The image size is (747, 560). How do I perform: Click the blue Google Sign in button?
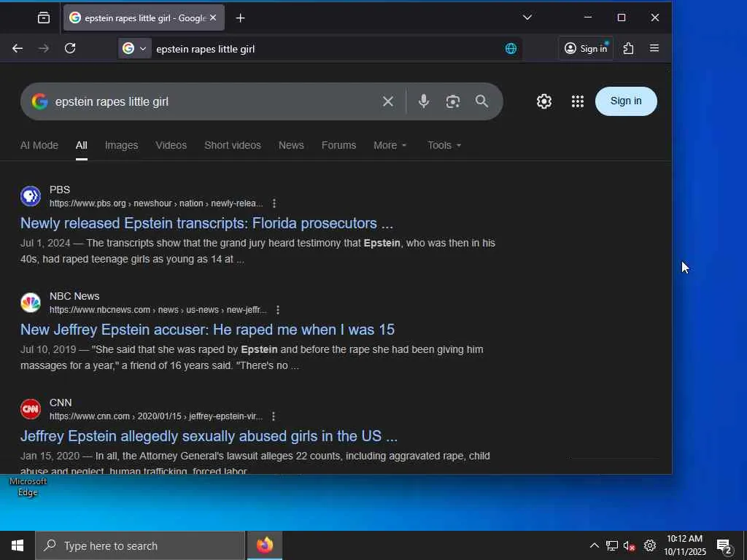tap(625, 101)
